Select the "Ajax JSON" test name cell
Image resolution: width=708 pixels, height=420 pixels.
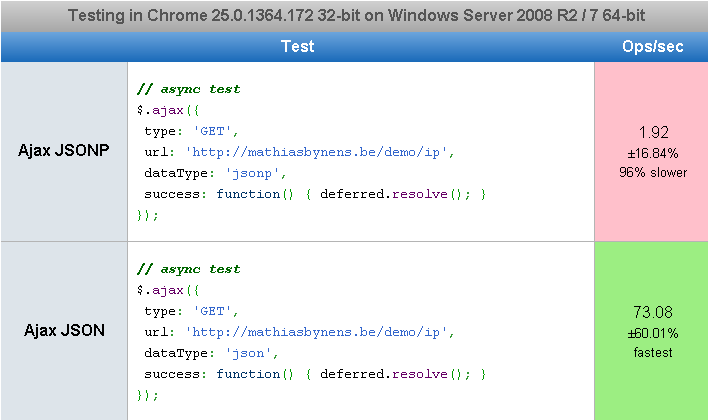[x=64, y=331]
